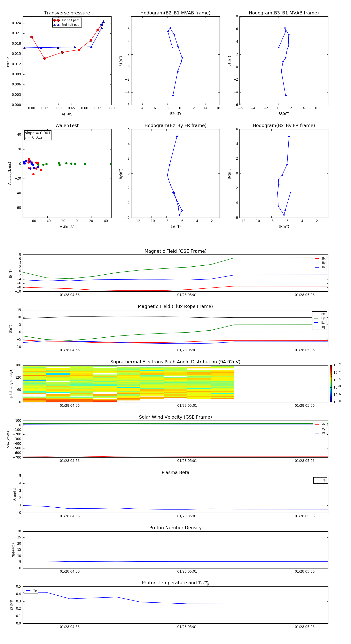Click the Pt(nPa) y-axis label
Image resolution: width=351 pixels, height=644 pixels.
(x=8, y=61)
